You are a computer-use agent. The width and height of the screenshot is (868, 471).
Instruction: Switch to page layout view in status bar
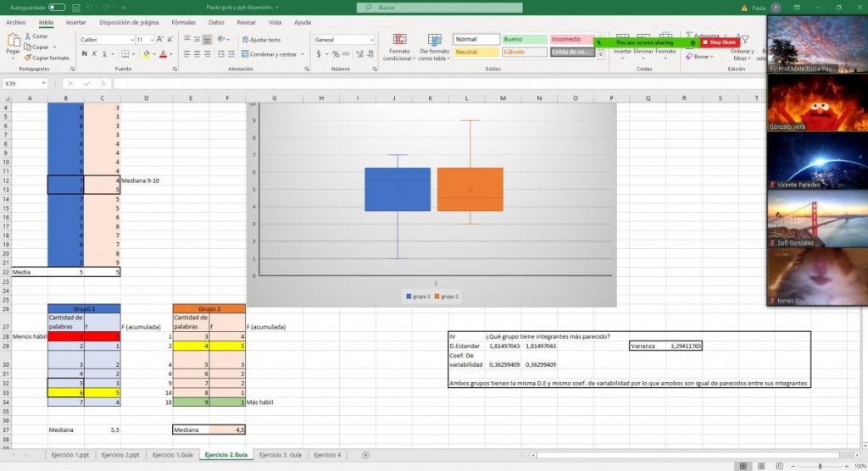coord(760,466)
